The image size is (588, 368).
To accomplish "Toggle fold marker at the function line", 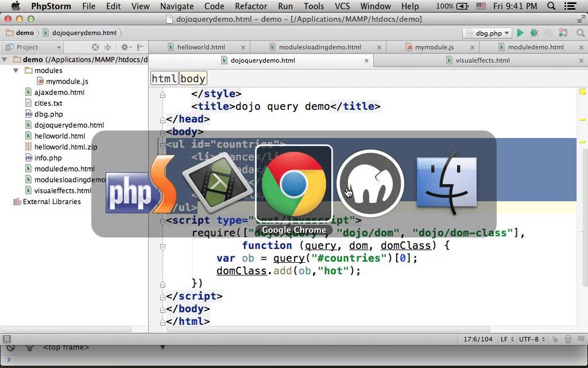I will [x=163, y=247].
